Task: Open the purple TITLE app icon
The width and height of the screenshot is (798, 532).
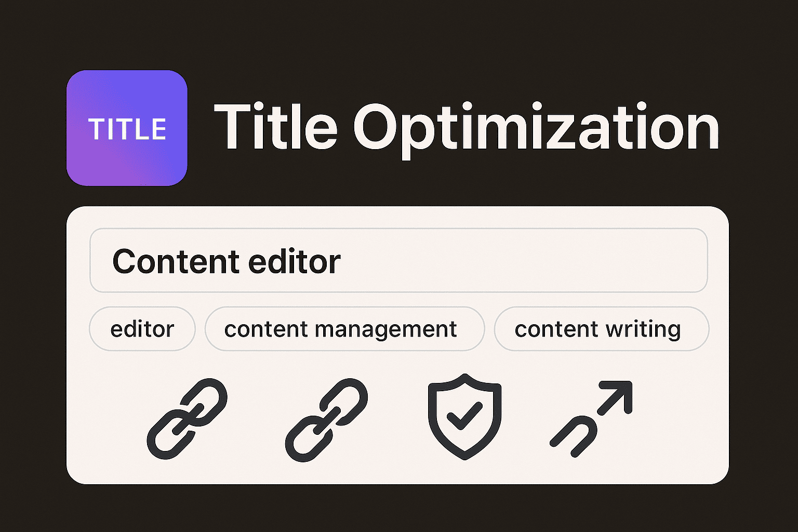Action: pyautogui.click(x=127, y=128)
